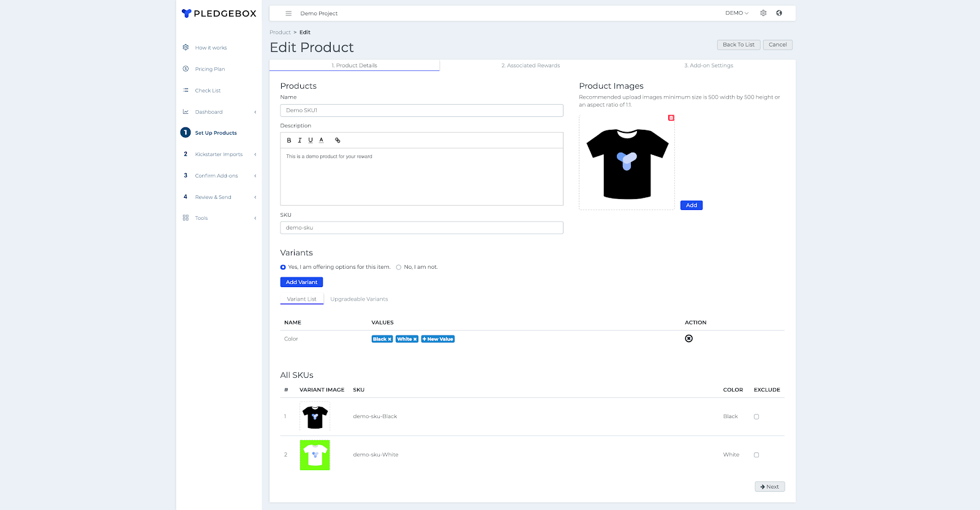Delete the Color variant row
This screenshot has height=510, width=980.
(689, 339)
